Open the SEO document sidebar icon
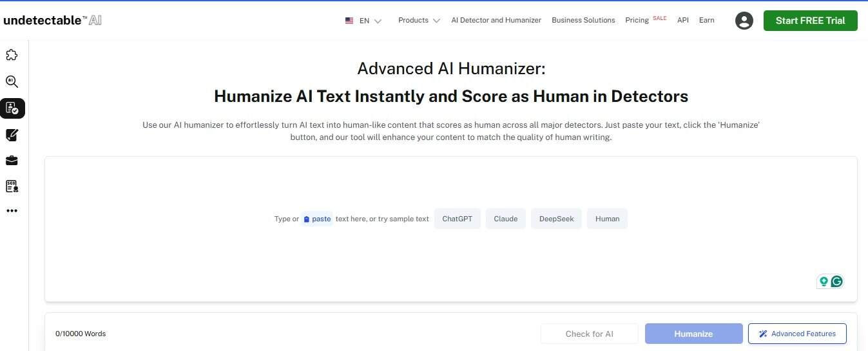Viewport: 868px width, 351px height. 12,186
